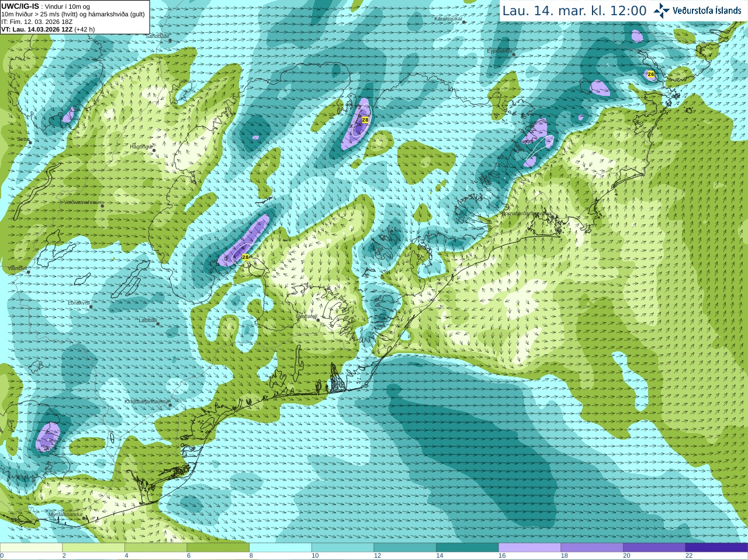This screenshot has width=748, height=560.
Task: Click the 18–20 m/s legend color swatch
Action: coord(592,547)
